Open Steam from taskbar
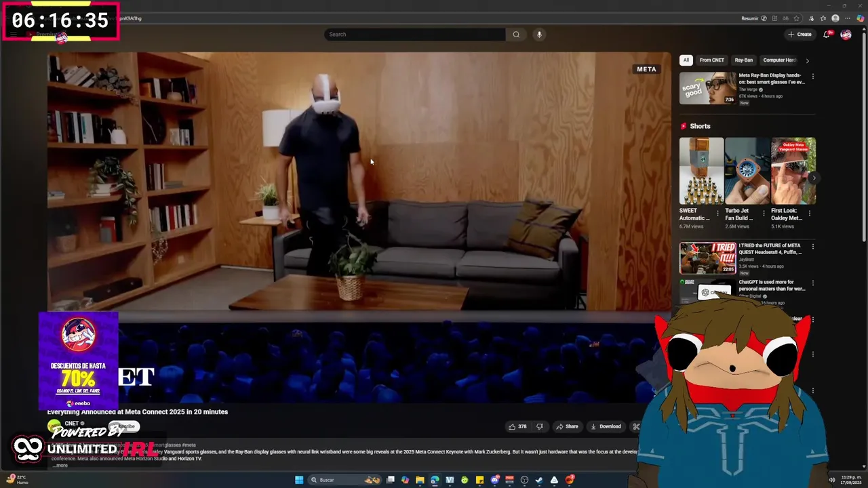This screenshot has height=488, width=868. pyautogui.click(x=539, y=480)
